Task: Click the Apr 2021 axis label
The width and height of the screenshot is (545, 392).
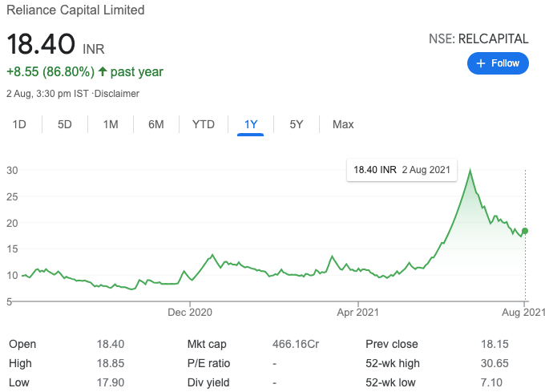Action: click(357, 312)
